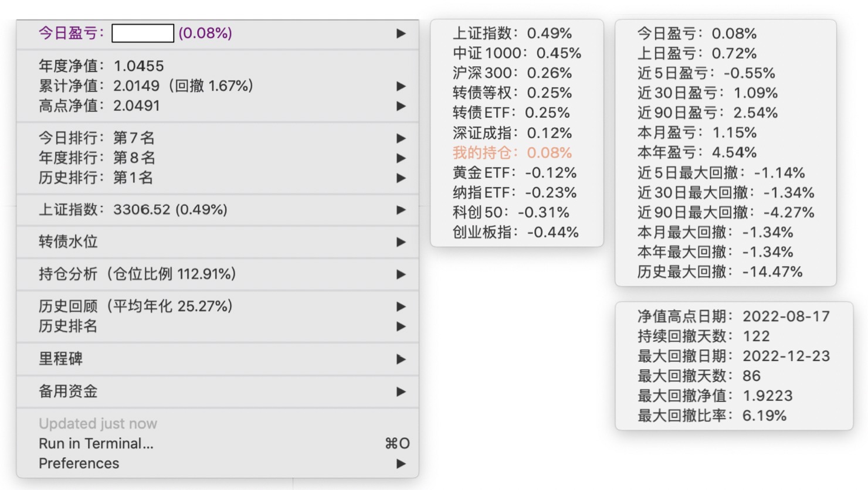Open the 里程碑 submenu
Viewport: 868px width, 490px height.
point(61,359)
